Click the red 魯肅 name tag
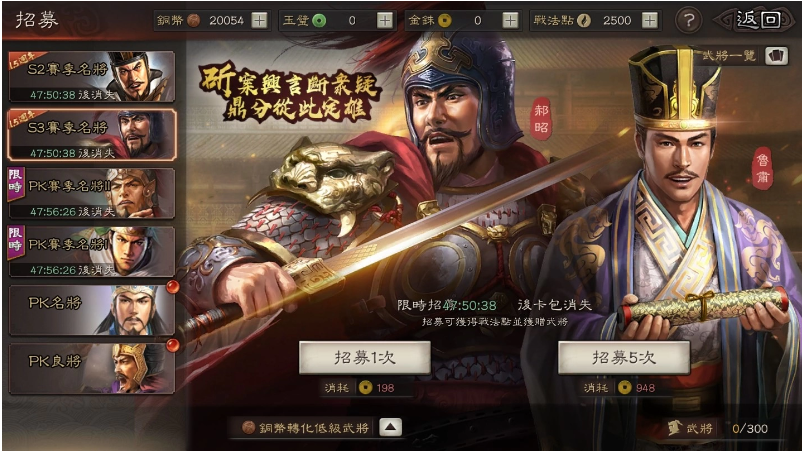Screen dimensions: 803x451 click(763, 169)
